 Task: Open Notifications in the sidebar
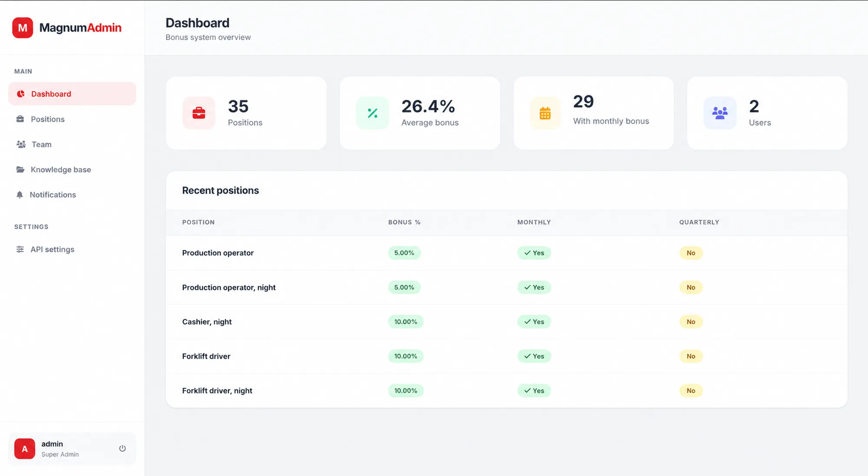pyautogui.click(x=72, y=195)
